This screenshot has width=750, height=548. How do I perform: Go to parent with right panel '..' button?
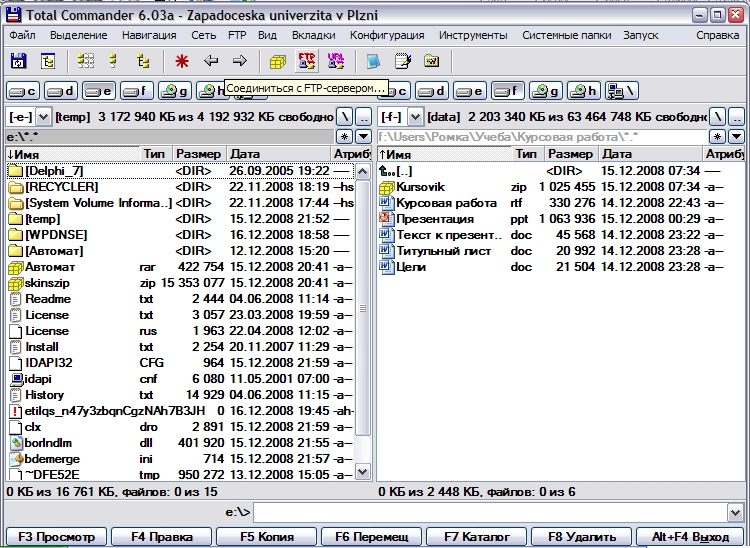click(x=737, y=117)
